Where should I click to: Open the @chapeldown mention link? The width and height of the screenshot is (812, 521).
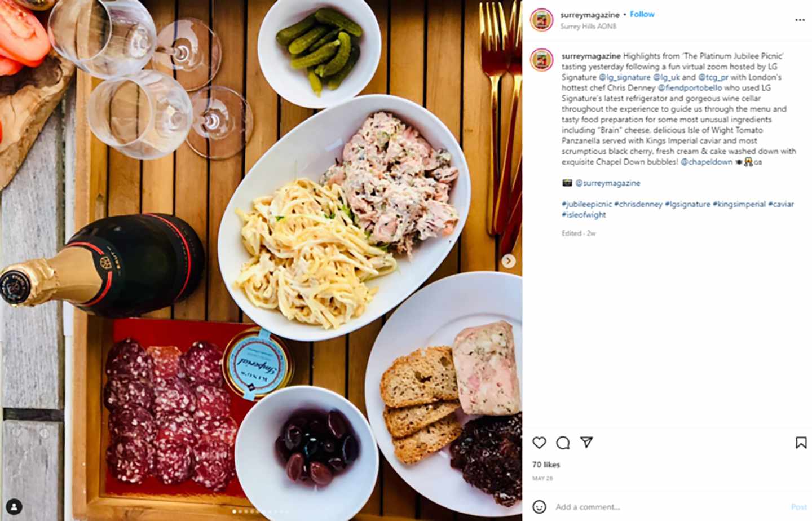[706, 162]
